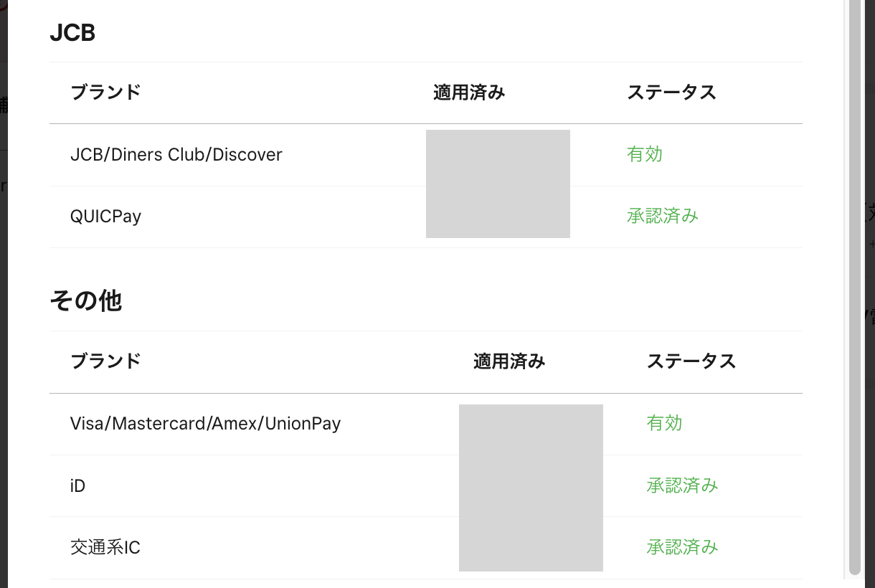Screen dimensions: 875x588
Task: Click the JCB section heading
Action: tap(72, 32)
